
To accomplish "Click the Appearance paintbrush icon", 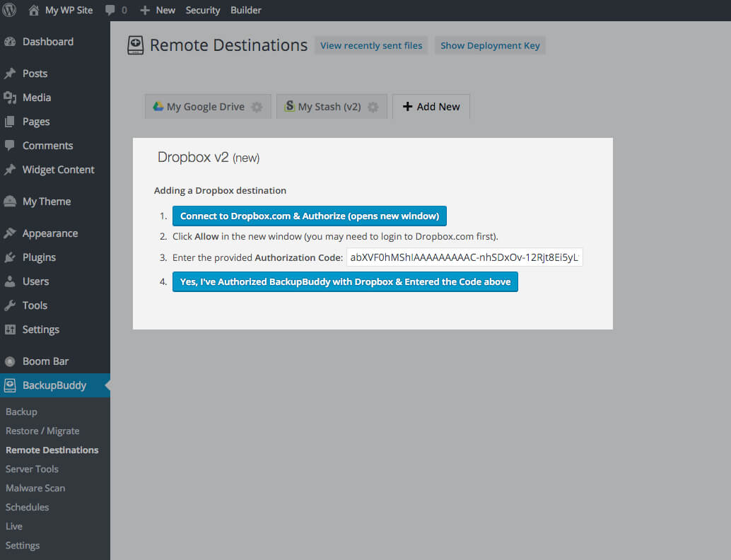I will (x=10, y=233).
